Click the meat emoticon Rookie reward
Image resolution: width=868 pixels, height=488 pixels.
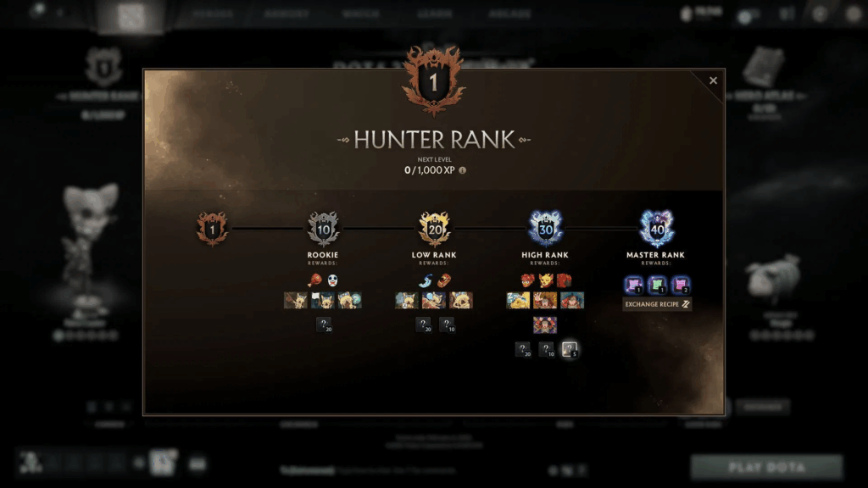pyautogui.click(x=315, y=280)
